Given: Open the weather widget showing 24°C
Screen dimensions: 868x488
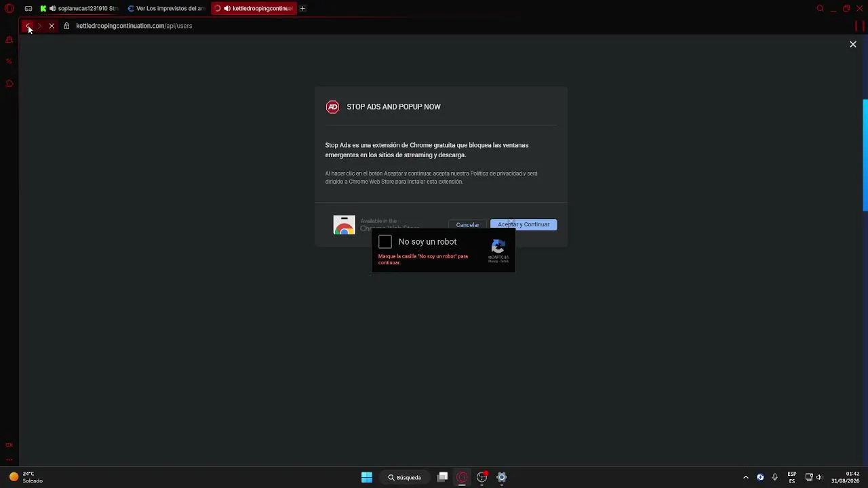Looking at the screenshot, I should point(26,477).
